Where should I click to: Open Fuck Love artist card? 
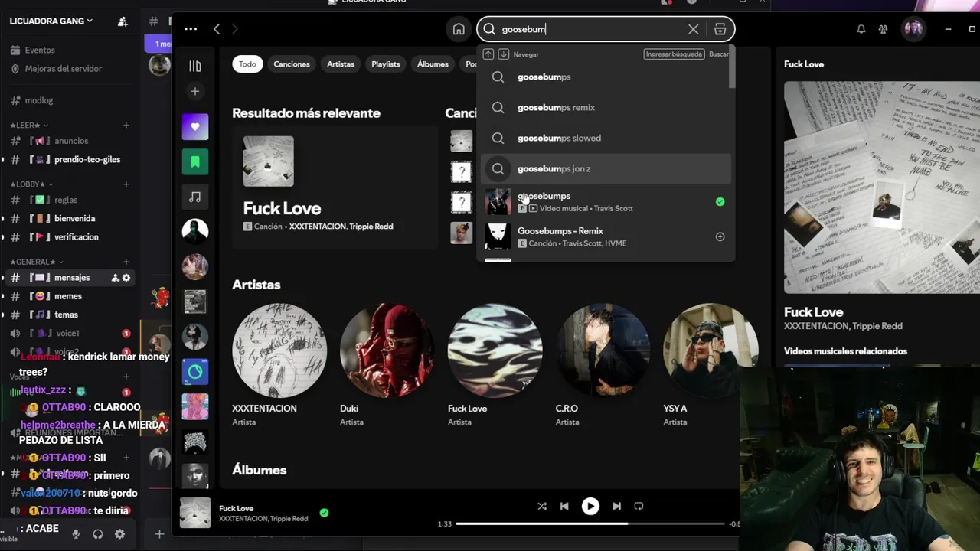pos(495,365)
